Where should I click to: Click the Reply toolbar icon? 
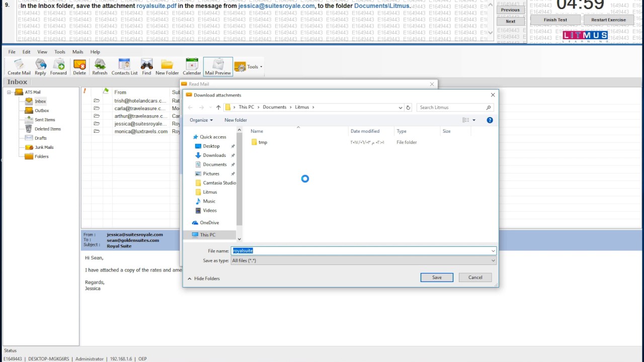coord(40,67)
